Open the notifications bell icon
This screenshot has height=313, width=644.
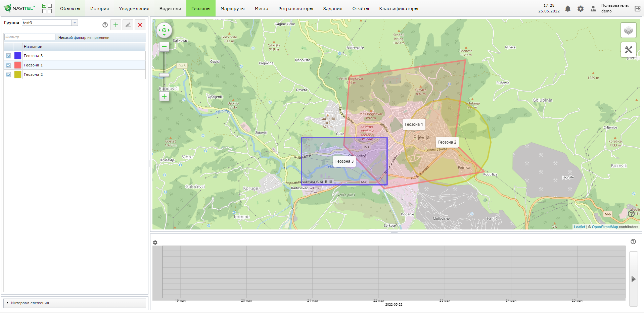point(567,9)
